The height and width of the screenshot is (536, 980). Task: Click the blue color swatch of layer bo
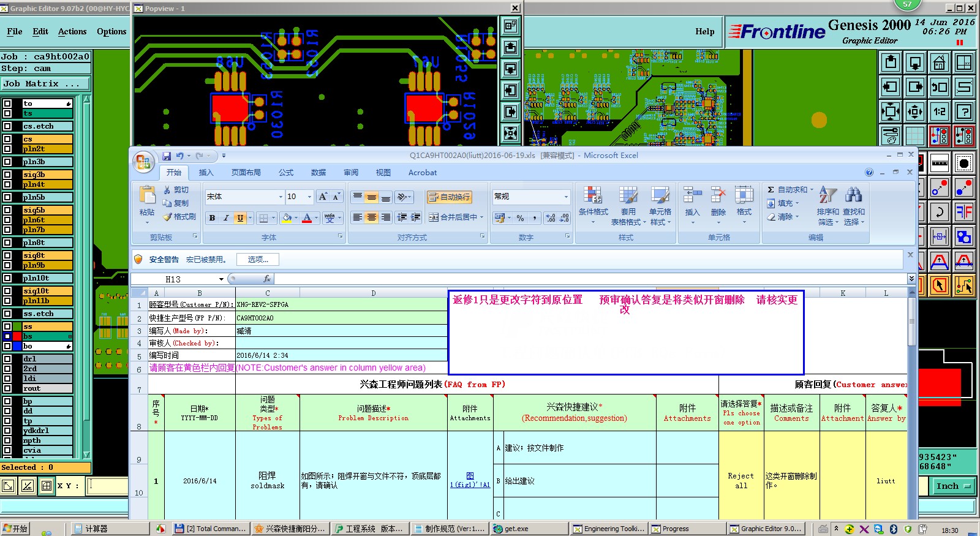[x=17, y=346]
